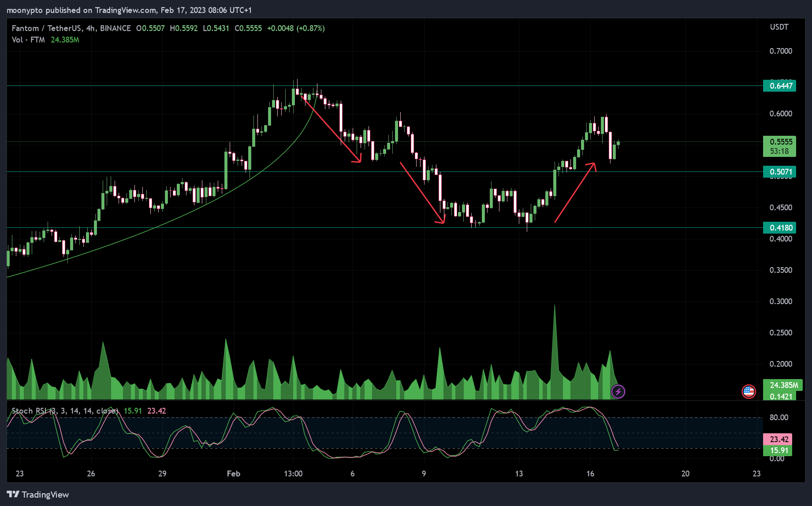Open the TradingView logo link
The height and width of the screenshot is (506, 812).
pos(38,495)
